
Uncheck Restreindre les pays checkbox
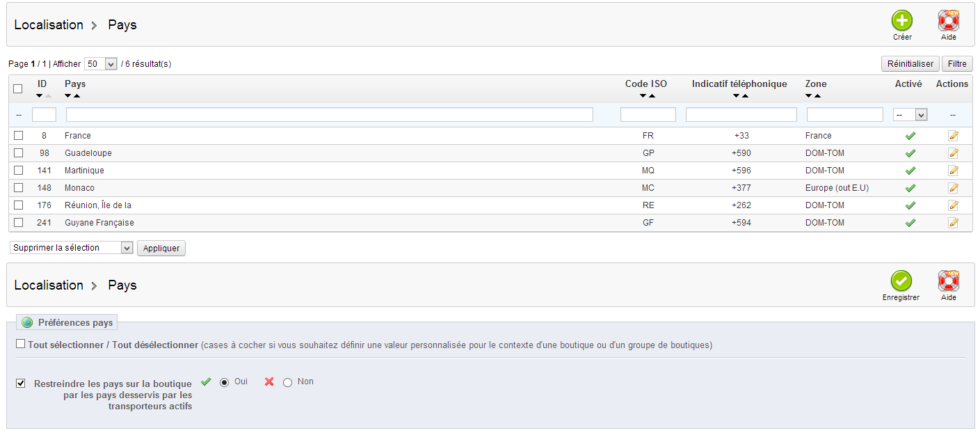click(x=20, y=384)
